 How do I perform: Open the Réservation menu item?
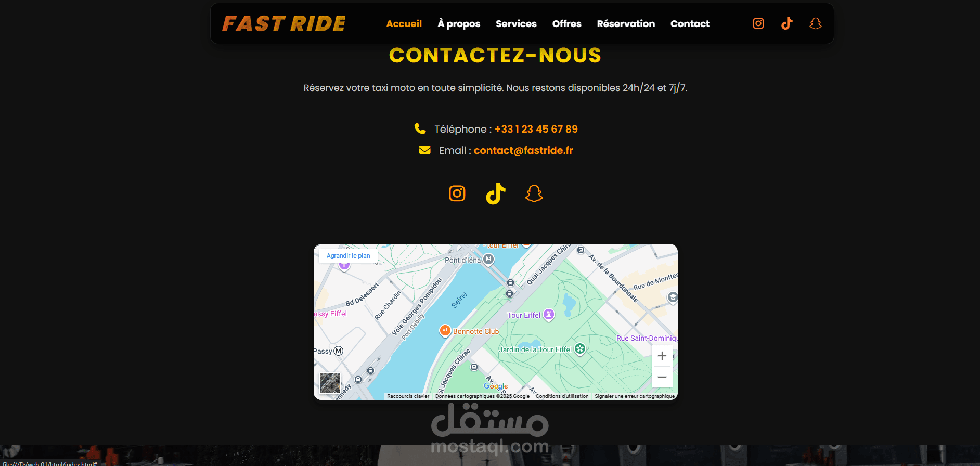tap(626, 23)
